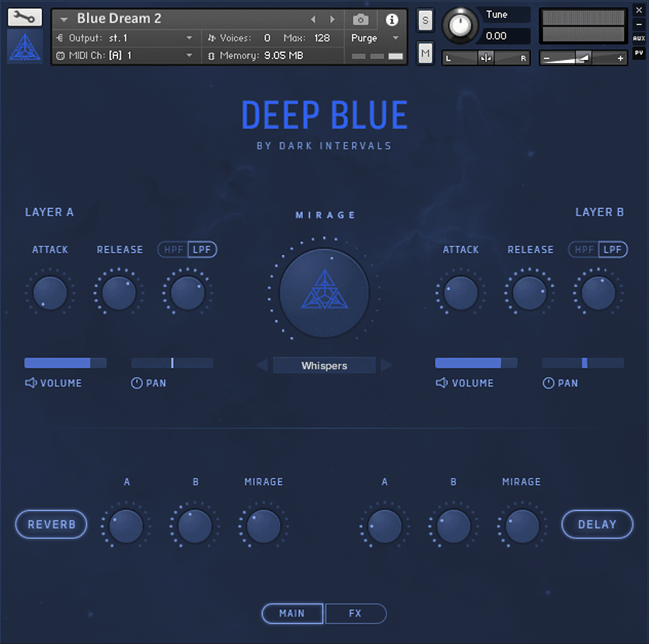
Task: Select the MAIN tab
Action: [x=292, y=614]
